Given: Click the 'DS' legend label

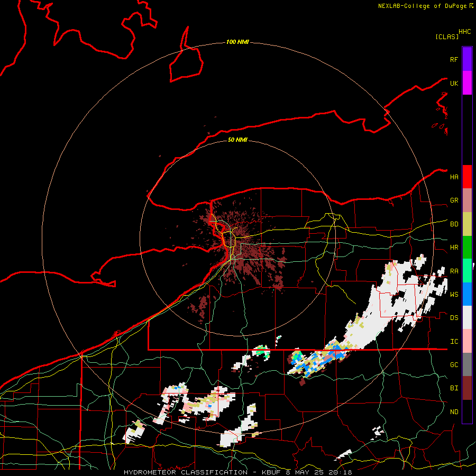Looking at the screenshot, I should pyautogui.click(x=454, y=318).
